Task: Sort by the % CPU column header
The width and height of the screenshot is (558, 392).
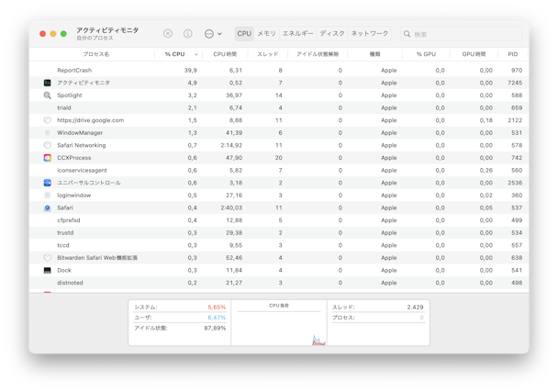Action: (178, 54)
